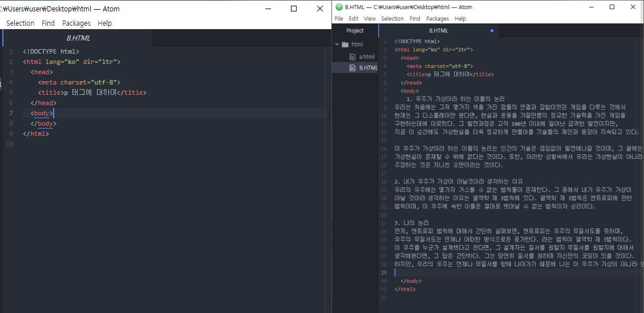Image resolution: width=644 pixels, height=313 pixels.
Task: Open Find menu in right Atom window
Action: pos(415,18)
